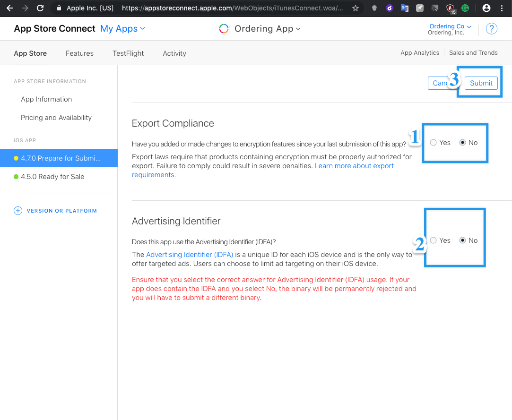
Task: Open the Ordering Co account dropdown
Action: [x=450, y=26]
